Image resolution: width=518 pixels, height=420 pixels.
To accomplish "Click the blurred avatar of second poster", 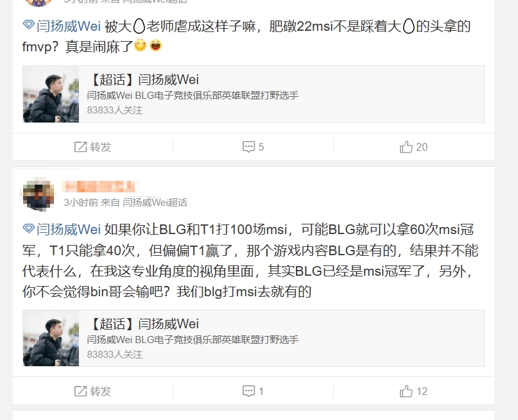I will (39, 194).
